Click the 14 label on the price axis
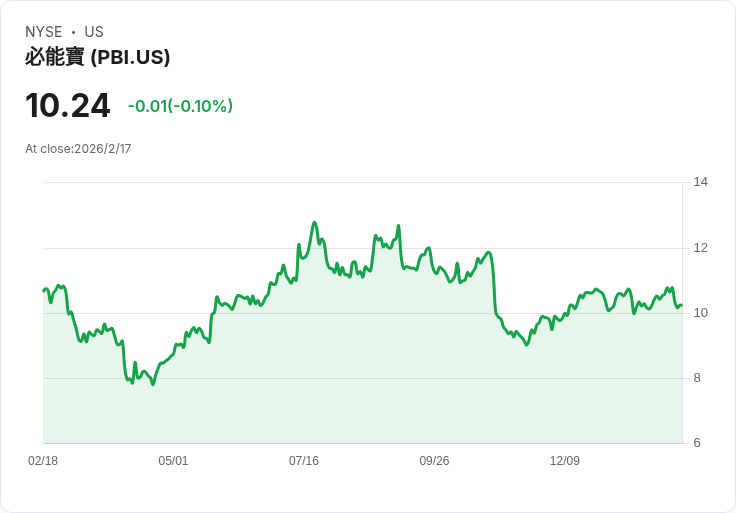 pos(701,182)
